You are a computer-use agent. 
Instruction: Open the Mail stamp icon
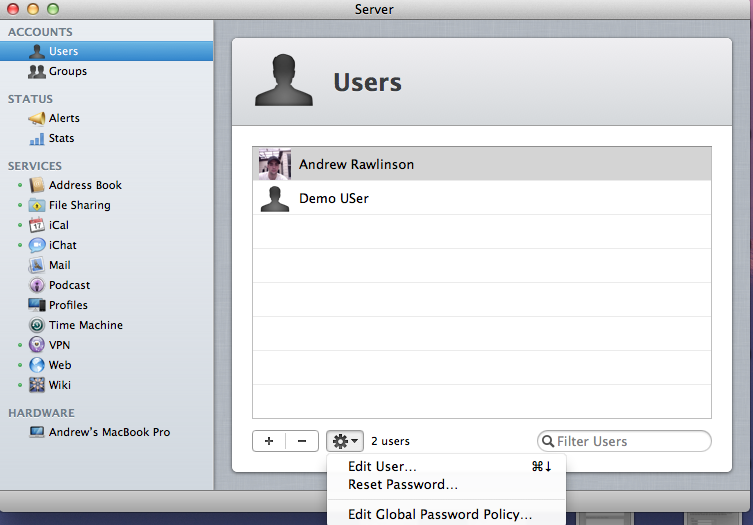coord(36,265)
